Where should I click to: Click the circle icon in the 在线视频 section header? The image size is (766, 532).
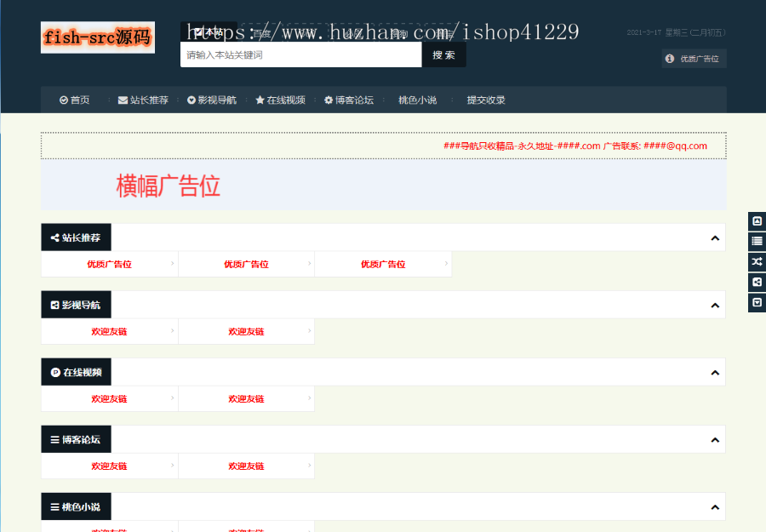click(x=55, y=372)
